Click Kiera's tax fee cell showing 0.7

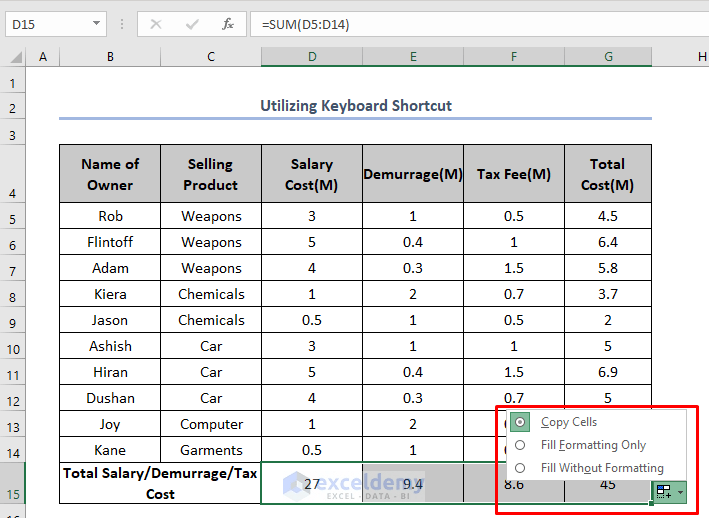(514, 294)
